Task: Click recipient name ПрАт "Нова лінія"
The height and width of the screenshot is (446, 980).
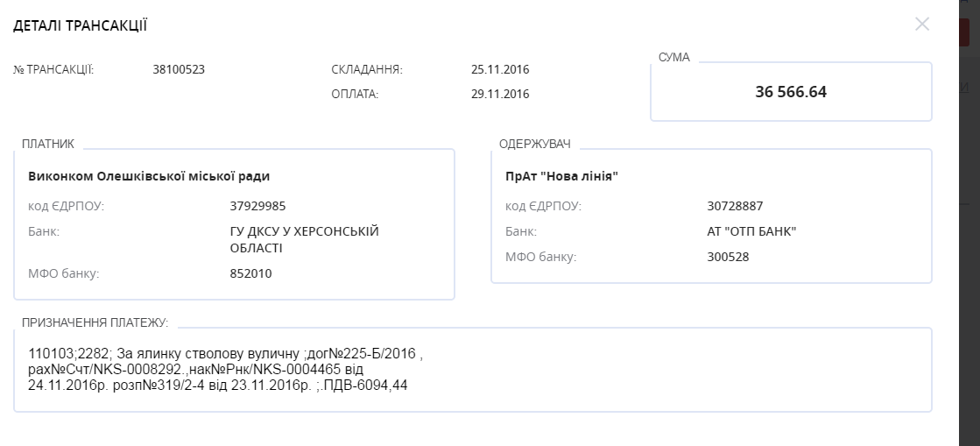Action: tap(562, 176)
